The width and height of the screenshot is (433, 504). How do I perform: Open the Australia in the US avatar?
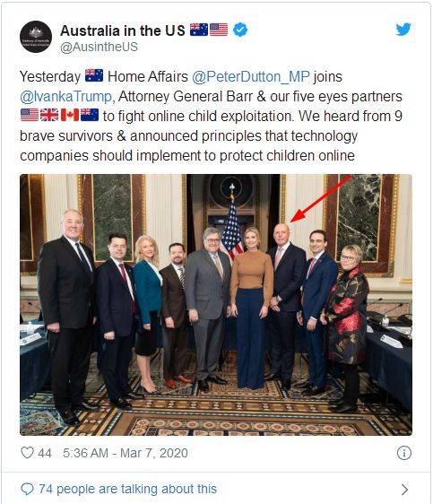[x=36, y=37]
